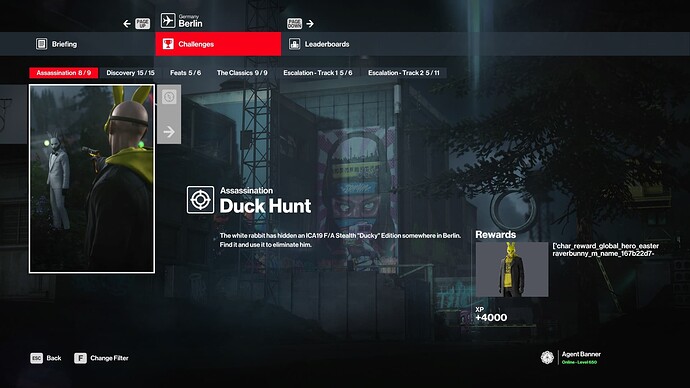
Task: Select the Duck Hunt challenge card
Action: 92,179
